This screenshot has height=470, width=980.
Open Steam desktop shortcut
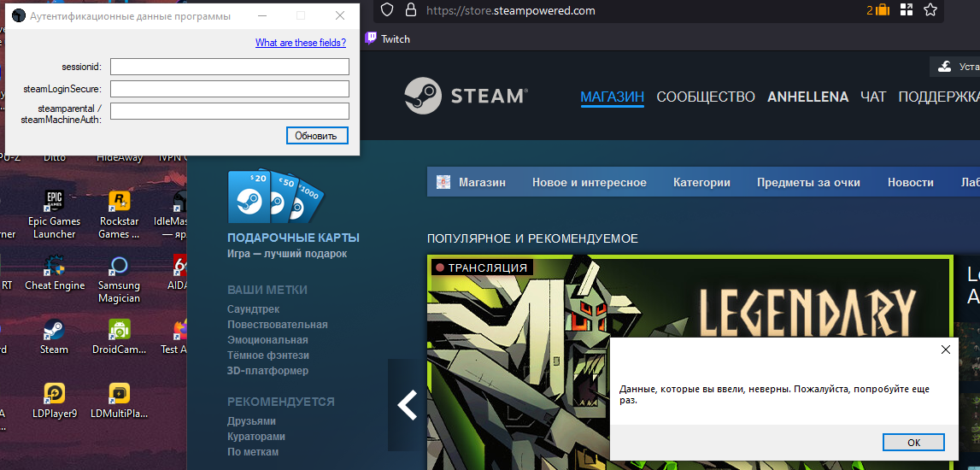pyautogui.click(x=55, y=336)
